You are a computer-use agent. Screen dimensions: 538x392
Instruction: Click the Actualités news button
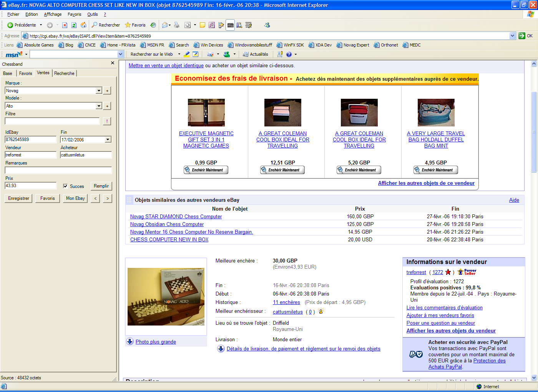(x=255, y=55)
